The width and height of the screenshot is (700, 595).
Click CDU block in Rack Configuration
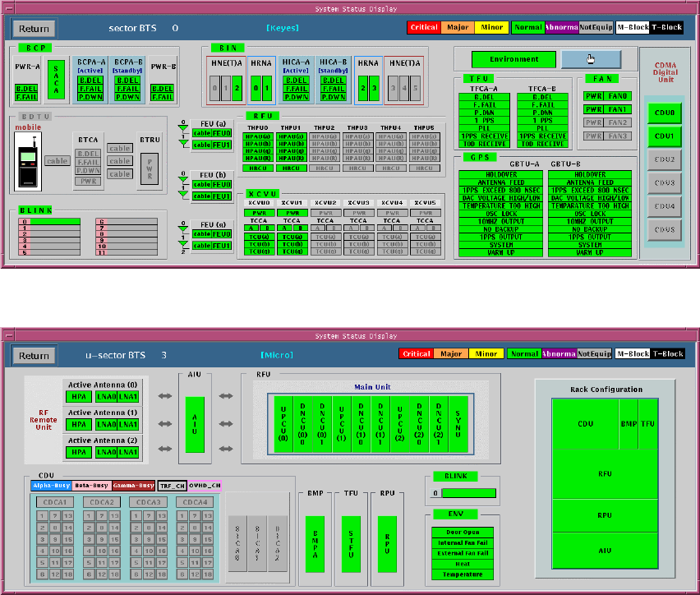pyautogui.click(x=585, y=424)
